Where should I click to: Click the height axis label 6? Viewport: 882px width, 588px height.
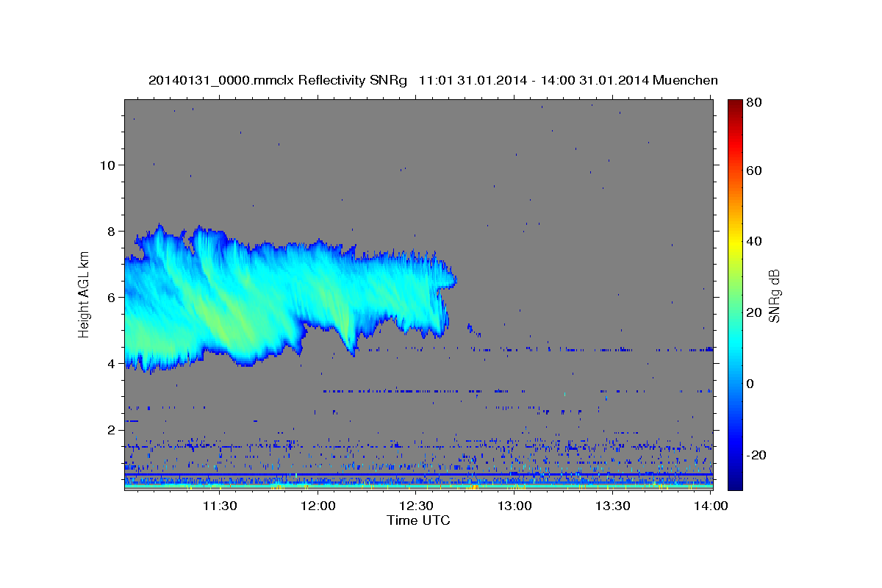112,298
